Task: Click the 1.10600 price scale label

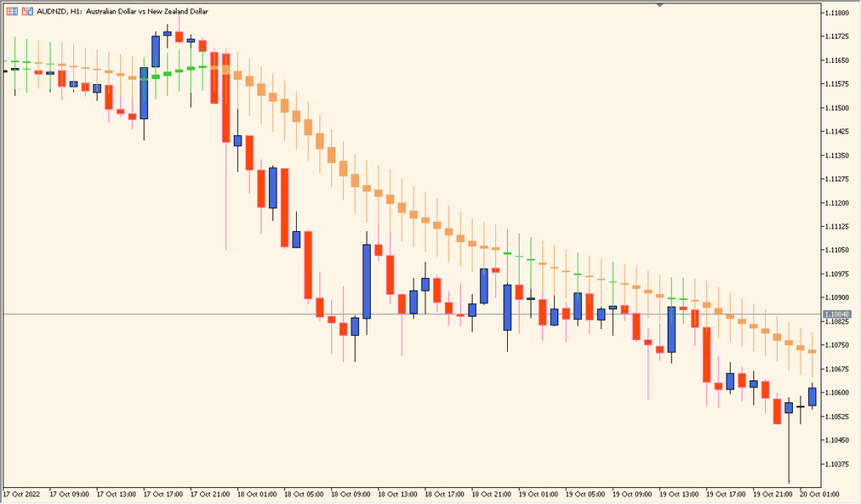Action: pos(839,393)
